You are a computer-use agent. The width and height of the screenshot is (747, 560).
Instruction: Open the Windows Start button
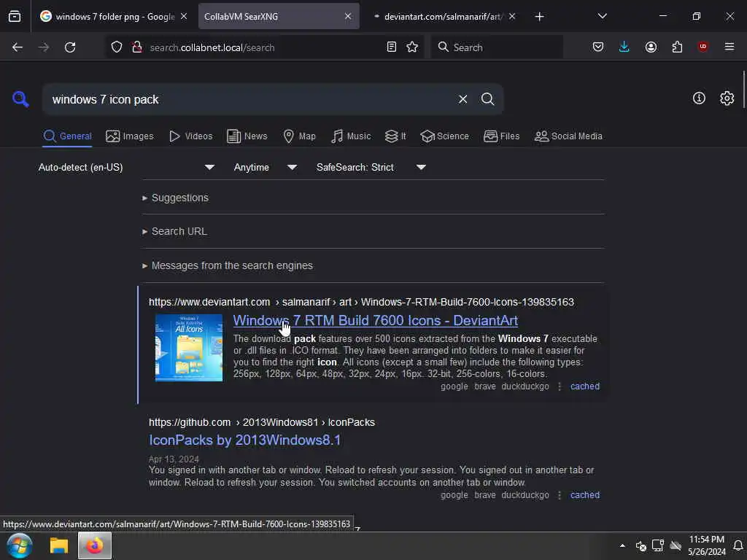pyautogui.click(x=19, y=545)
